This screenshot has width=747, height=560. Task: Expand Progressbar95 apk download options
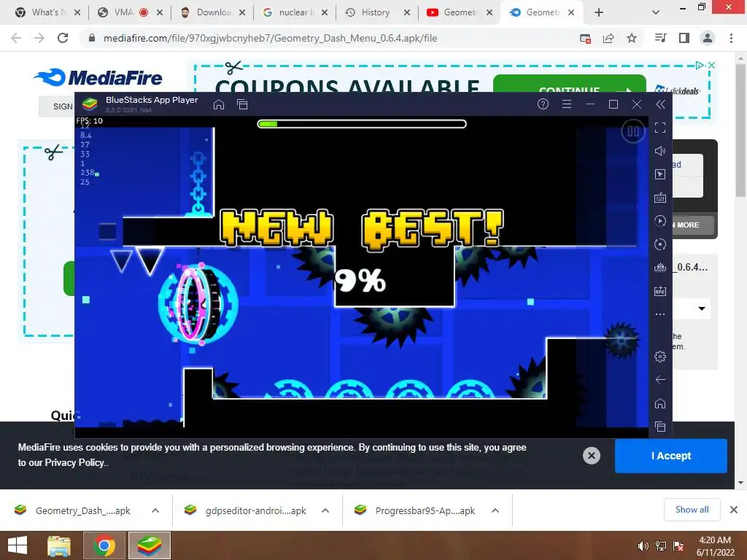[495, 510]
